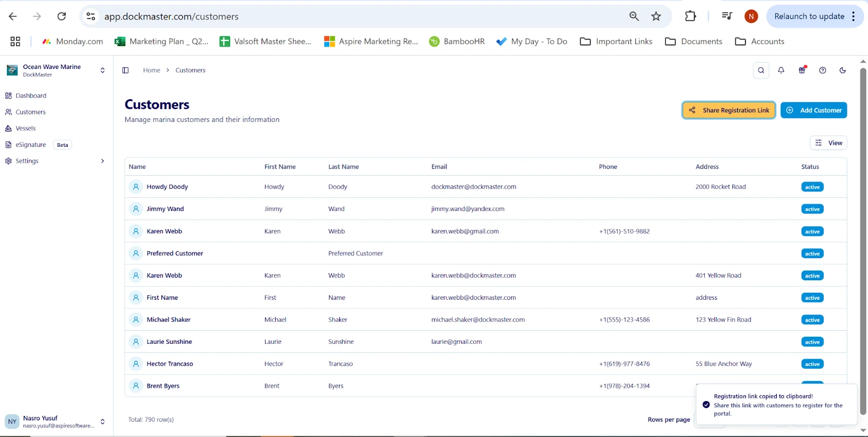868x437 pixels.
Task: Open the View column options
Action: pyautogui.click(x=828, y=143)
